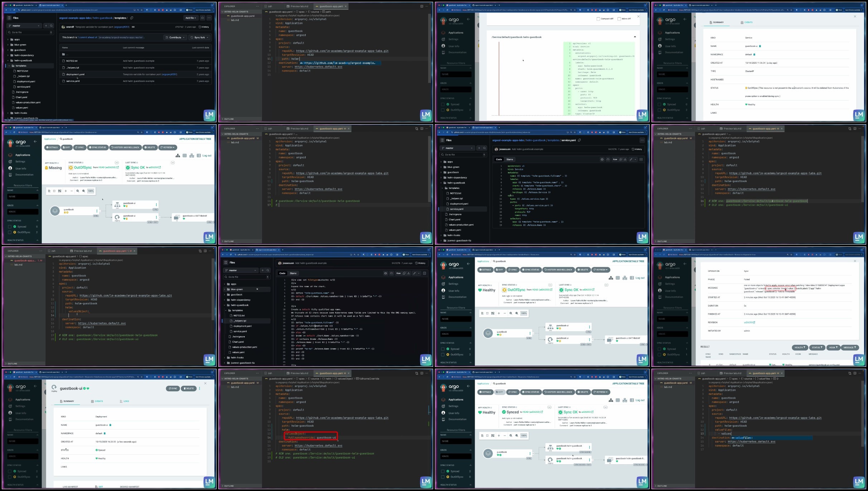Open kebab menu beside Deployment DELETE button

(200, 388)
